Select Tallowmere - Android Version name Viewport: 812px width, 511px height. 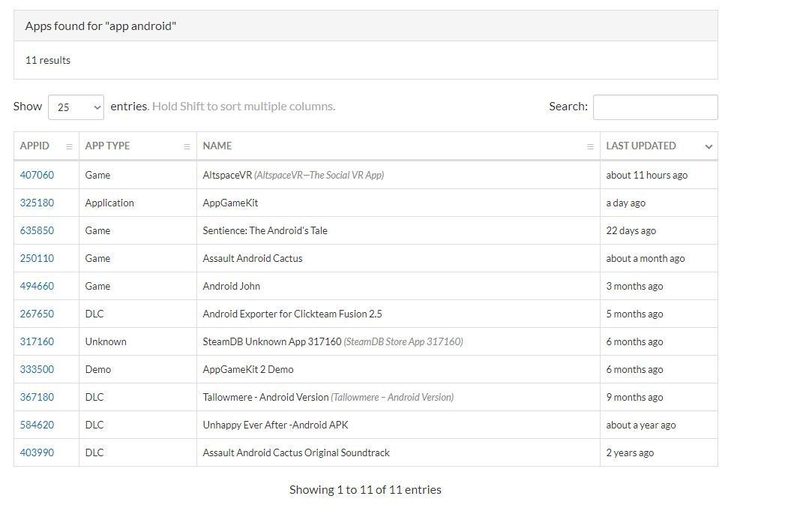tap(265, 397)
